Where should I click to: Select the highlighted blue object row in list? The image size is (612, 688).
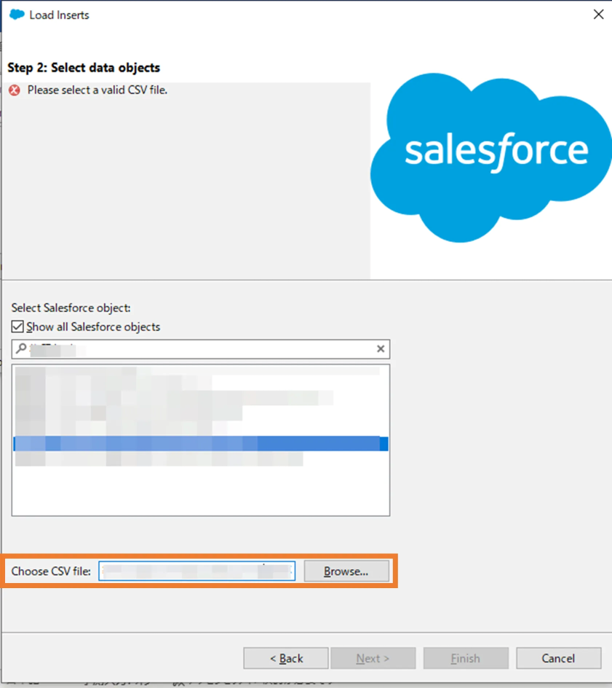pos(200,444)
